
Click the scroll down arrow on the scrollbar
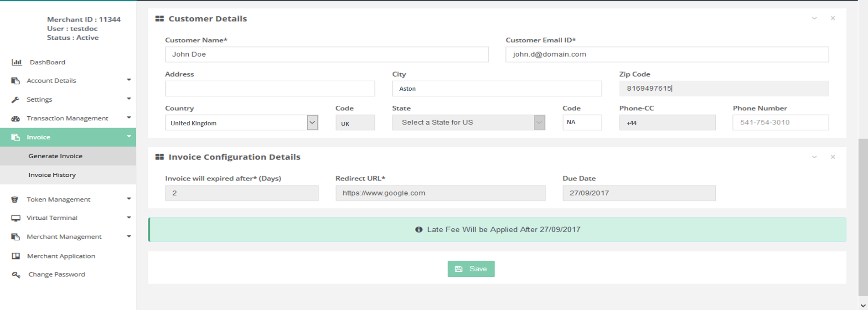pyautogui.click(x=863, y=305)
